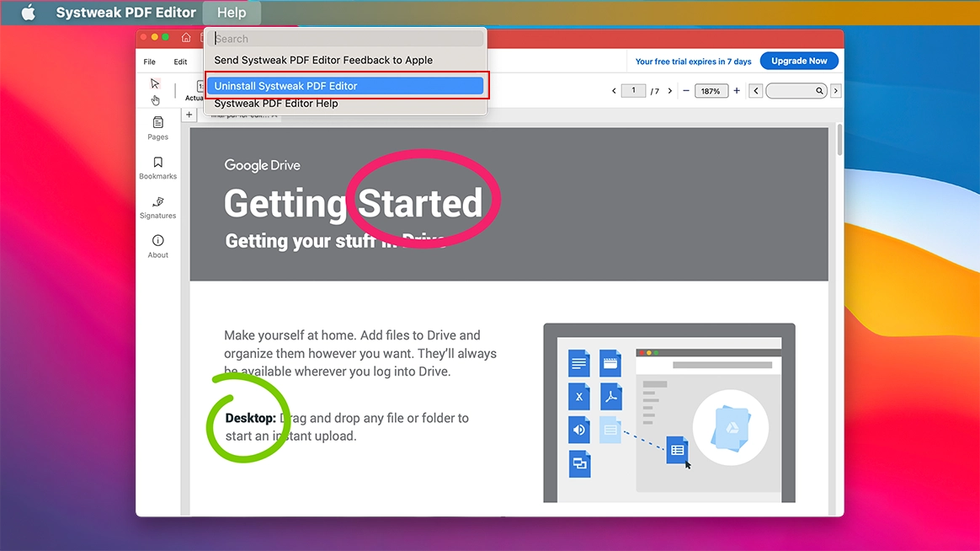
Task: Add a new tab with the plus button
Action: pyautogui.click(x=189, y=115)
